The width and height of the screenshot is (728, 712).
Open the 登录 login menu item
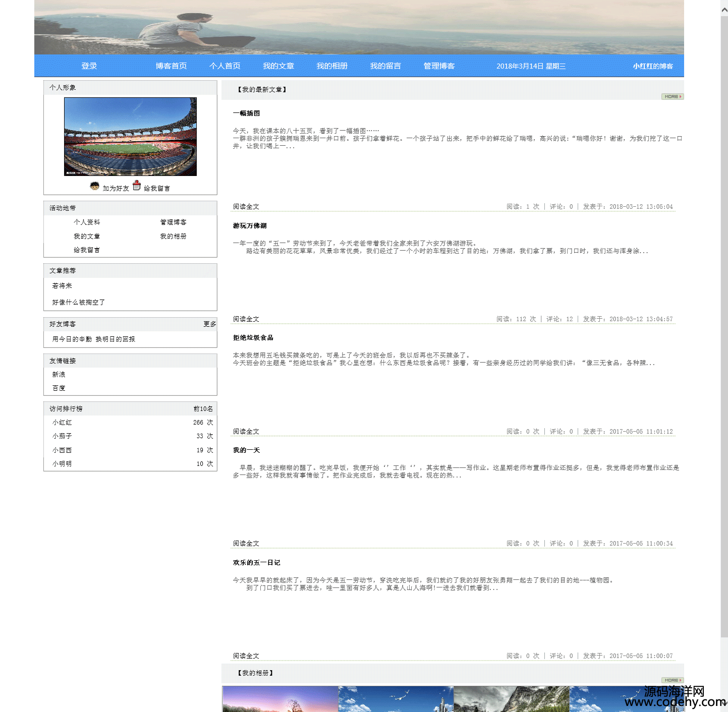pyautogui.click(x=89, y=66)
